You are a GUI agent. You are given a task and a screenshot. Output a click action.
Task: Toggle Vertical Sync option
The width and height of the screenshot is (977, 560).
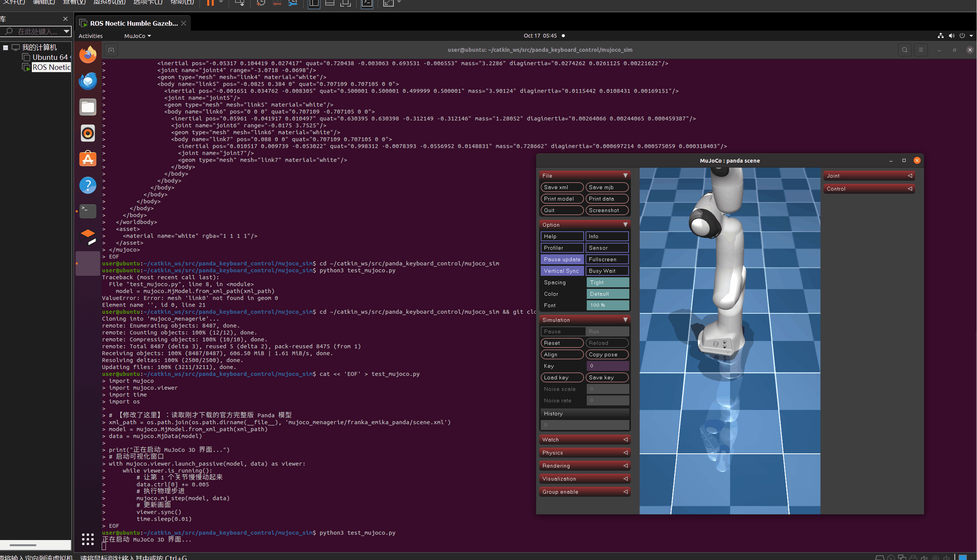[562, 271]
